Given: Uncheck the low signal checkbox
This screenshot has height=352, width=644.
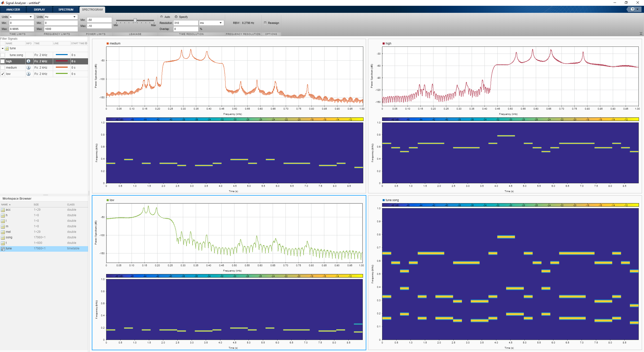Looking at the screenshot, I should tap(3, 74).
